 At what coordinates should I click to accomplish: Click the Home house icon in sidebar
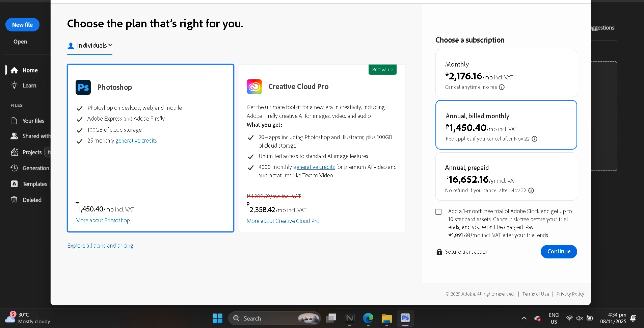click(14, 70)
